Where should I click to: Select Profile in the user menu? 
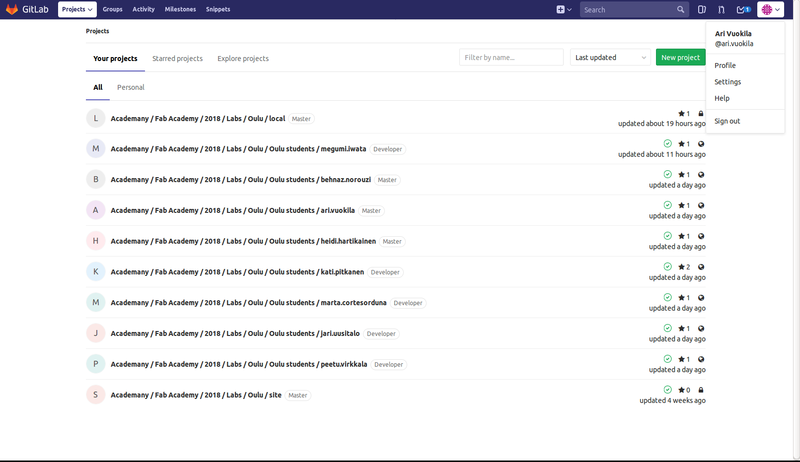[725, 65]
